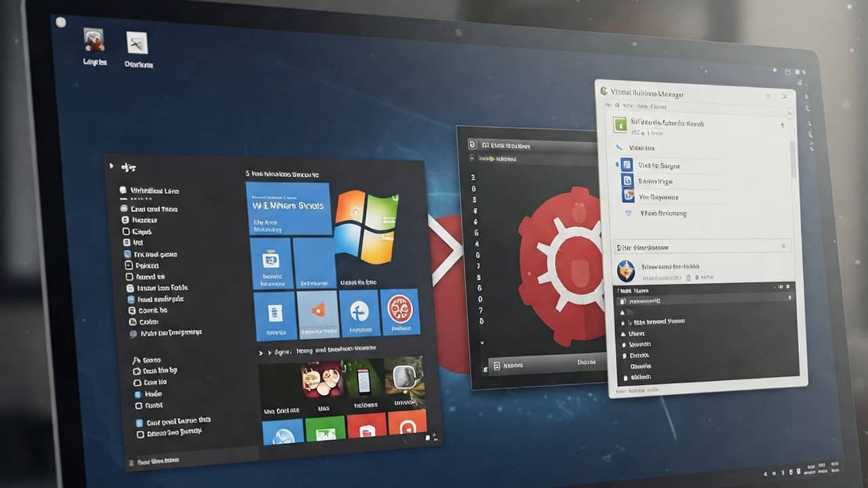The height and width of the screenshot is (488, 868).
Task: Open the first menu in the manager menu bar
Action: tap(608, 105)
